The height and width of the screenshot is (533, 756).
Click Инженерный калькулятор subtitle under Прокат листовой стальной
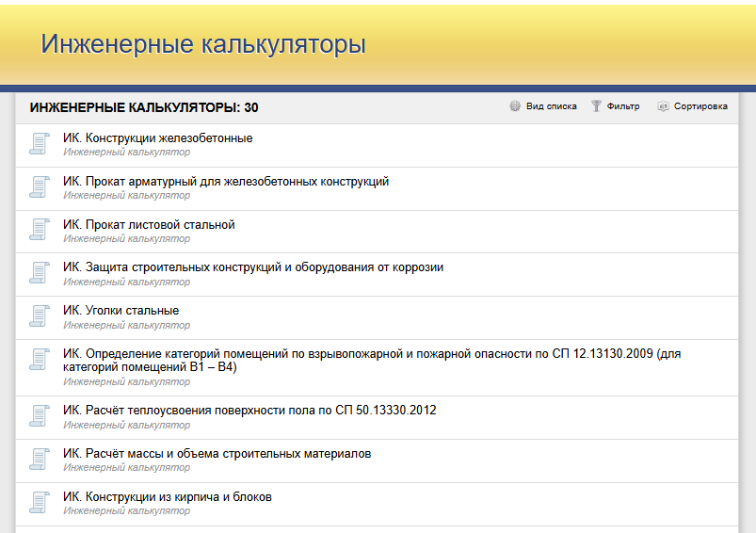tap(126, 239)
